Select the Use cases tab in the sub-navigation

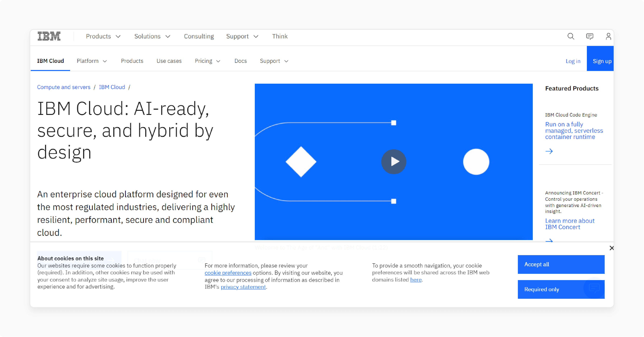[x=169, y=61]
